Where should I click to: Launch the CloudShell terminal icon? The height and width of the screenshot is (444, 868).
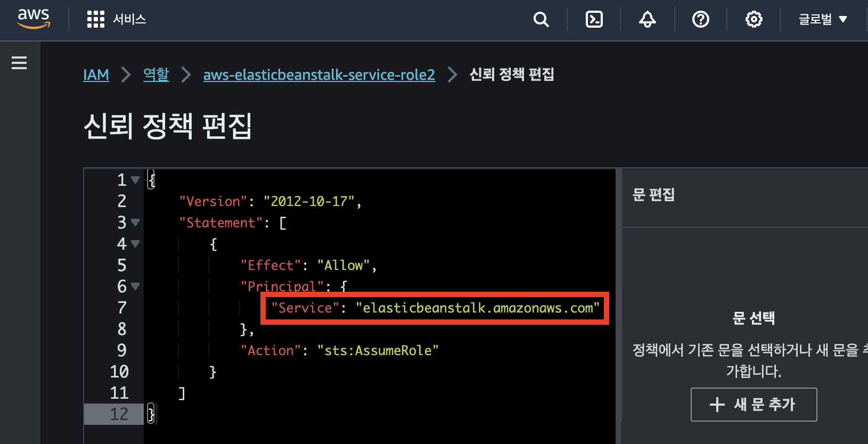coord(594,19)
